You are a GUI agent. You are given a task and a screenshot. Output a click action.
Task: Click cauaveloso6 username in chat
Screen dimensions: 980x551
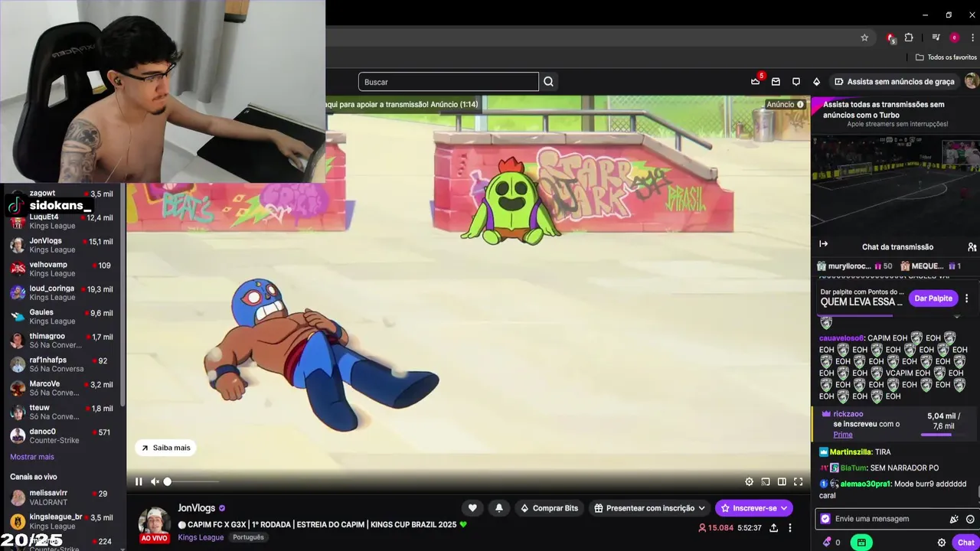tap(841, 337)
